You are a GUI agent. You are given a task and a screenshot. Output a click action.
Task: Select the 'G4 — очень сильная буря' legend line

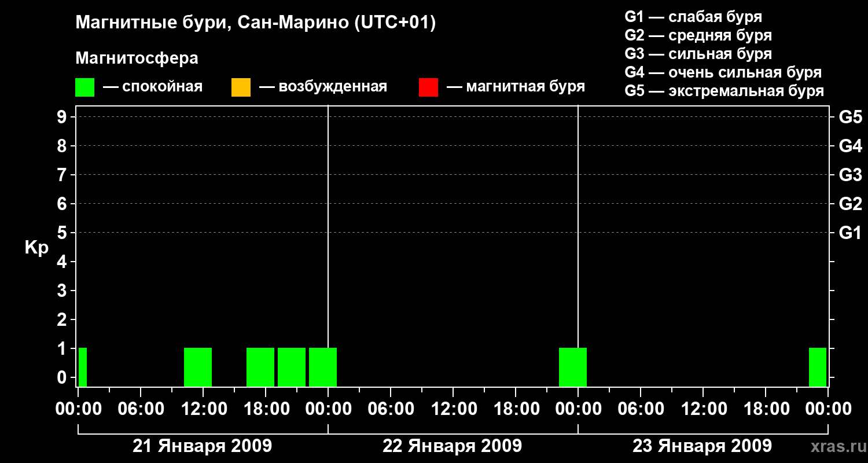tap(723, 72)
